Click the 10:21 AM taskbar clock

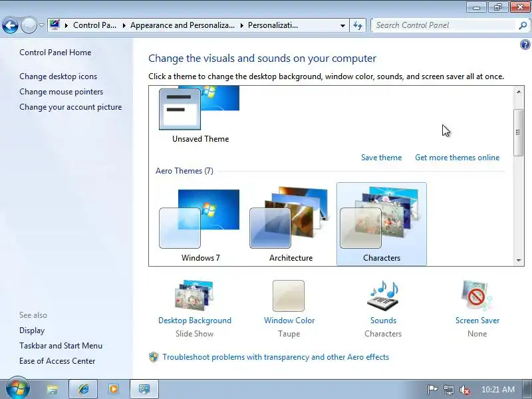coord(497,390)
